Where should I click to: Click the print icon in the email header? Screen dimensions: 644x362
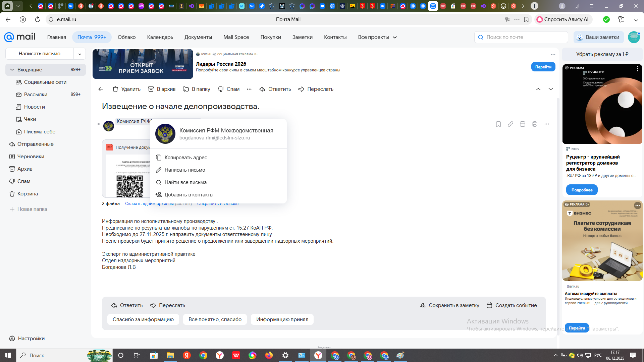click(x=535, y=124)
